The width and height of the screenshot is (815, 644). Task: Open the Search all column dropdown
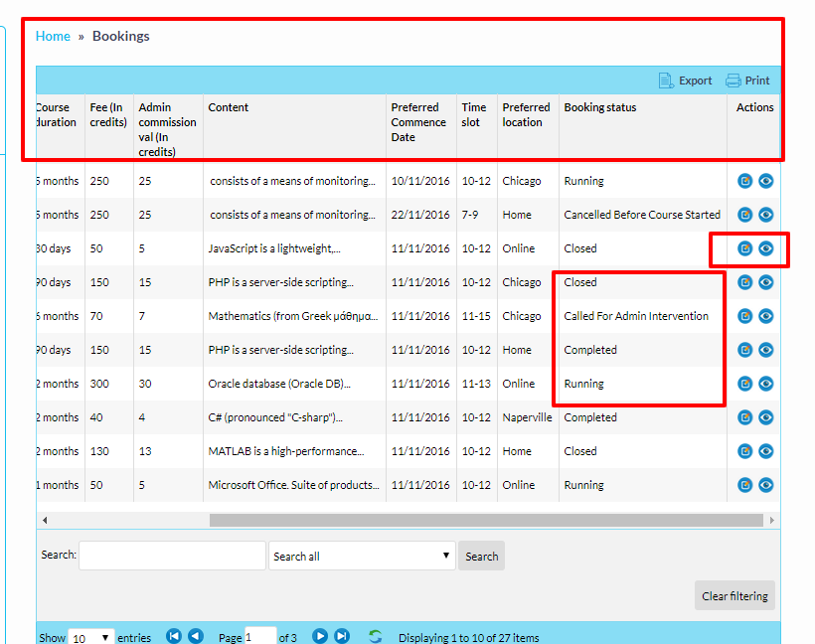[362, 556]
